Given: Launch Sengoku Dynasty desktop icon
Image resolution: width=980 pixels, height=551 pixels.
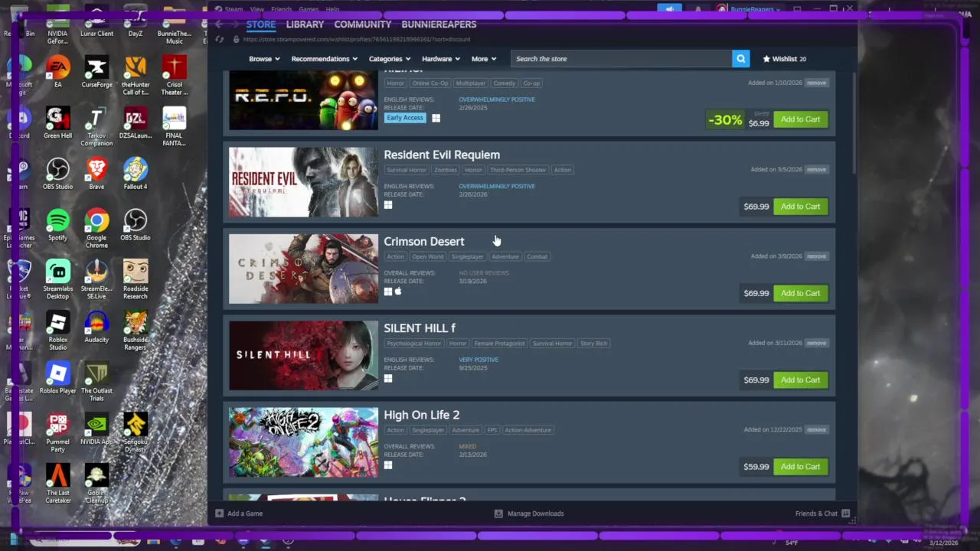Looking at the screenshot, I should pyautogui.click(x=136, y=433).
